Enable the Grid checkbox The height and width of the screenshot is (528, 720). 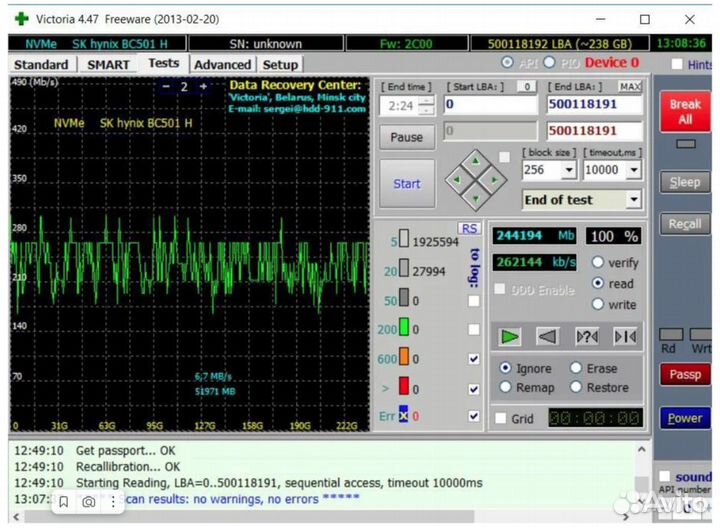[x=501, y=419]
